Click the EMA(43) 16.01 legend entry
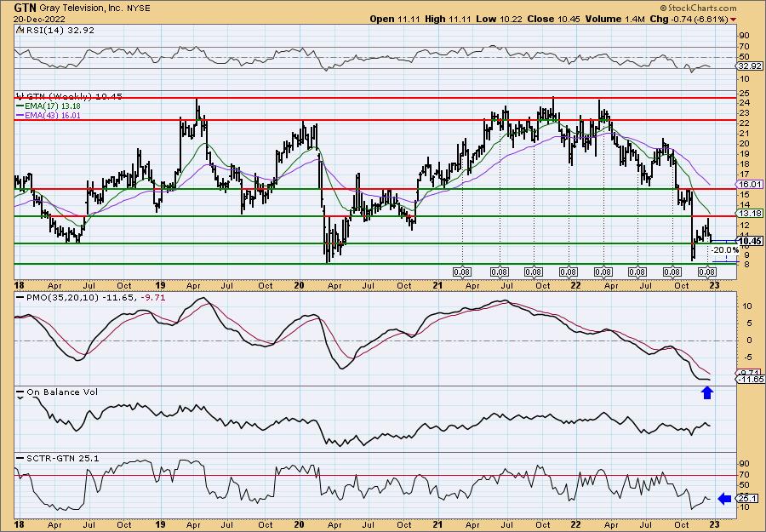This screenshot has height=532, width=766. click(x=54, y=115)
